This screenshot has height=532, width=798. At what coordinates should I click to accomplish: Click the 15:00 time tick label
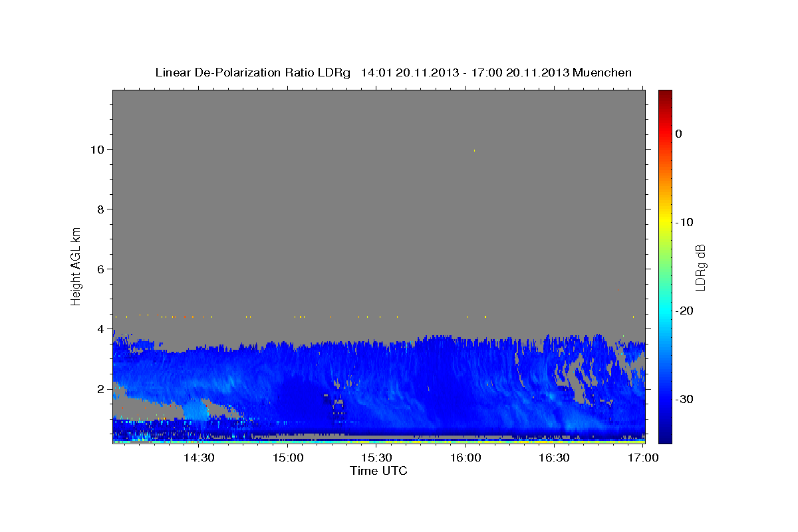click(x=289, y=458)
